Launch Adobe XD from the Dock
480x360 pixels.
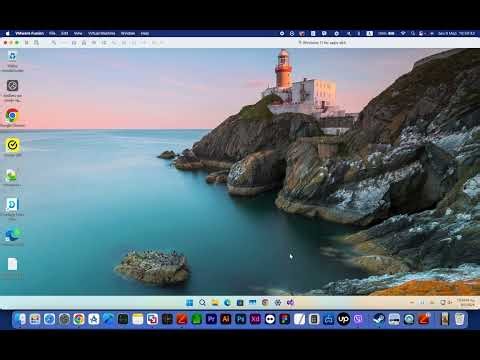pyautogui.click(x=255, y=319)
